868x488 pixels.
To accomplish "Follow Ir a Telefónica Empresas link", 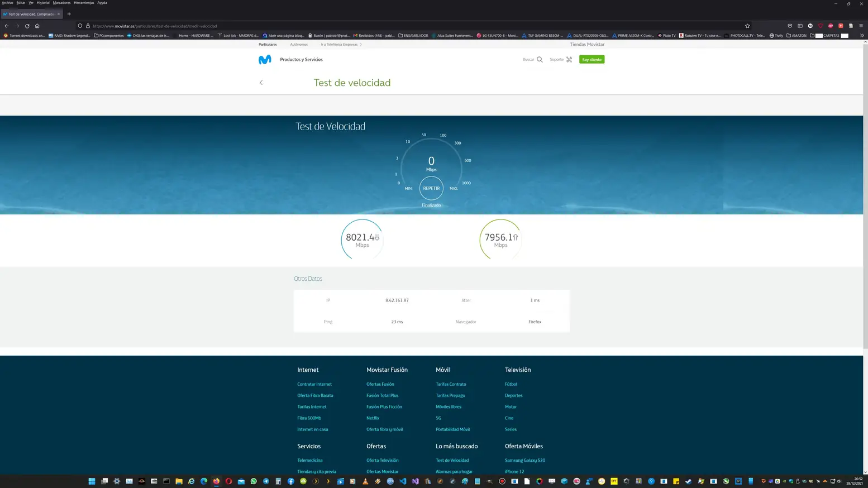I will point(341,44).
